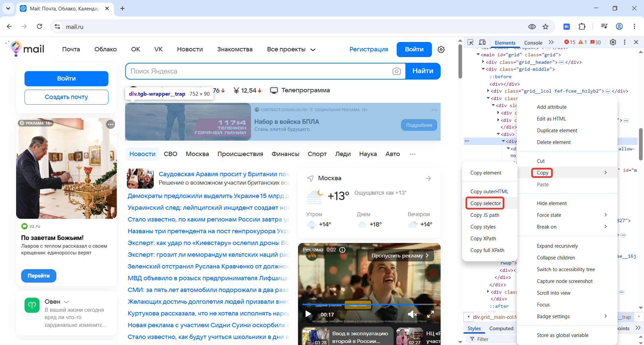
Task: Click the eye tracking protection icon in address bar
Action: (532, 27)
